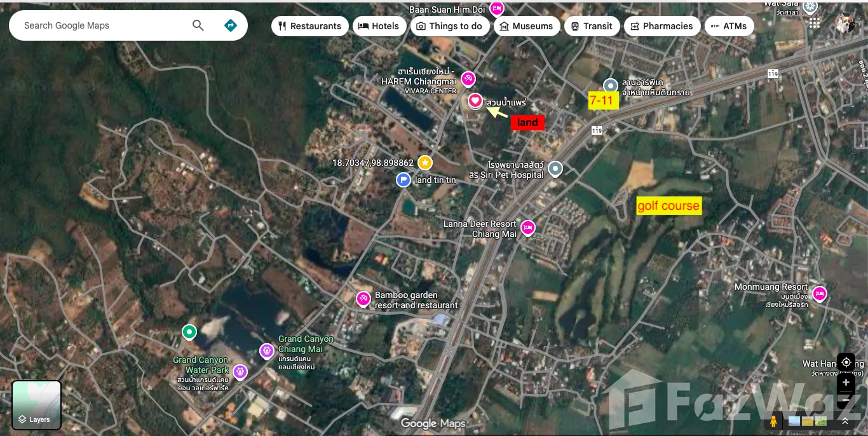
Task: Toggle map type with Layers button
Action: click(37, 405)
